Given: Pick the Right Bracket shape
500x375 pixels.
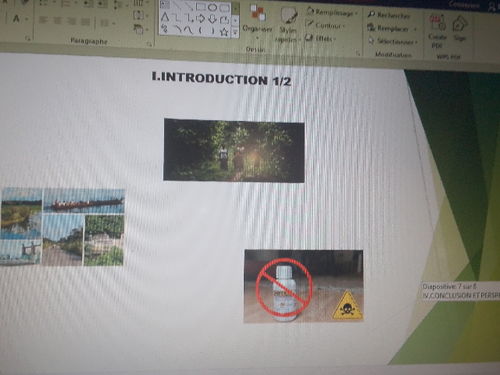Looking at the screenshot, I should (x=213, y=31).
